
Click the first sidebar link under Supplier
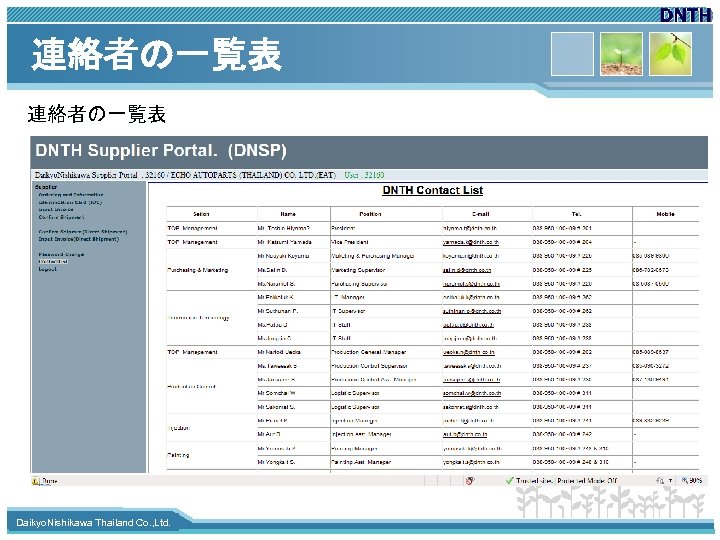[71, 195]
